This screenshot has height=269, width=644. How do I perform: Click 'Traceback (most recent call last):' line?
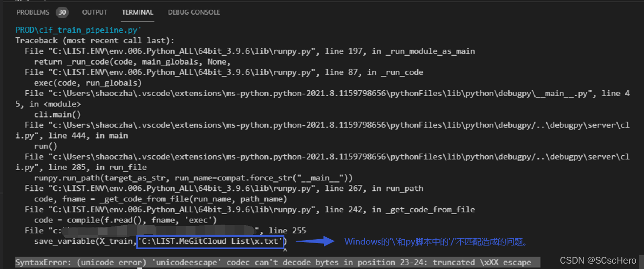click(x=95, y=41)
